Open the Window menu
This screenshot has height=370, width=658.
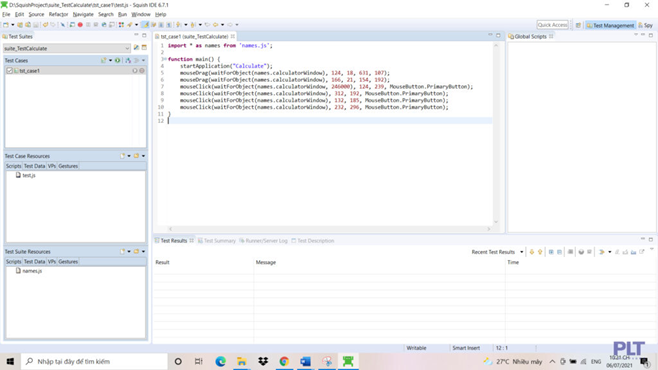pos(141,14)
